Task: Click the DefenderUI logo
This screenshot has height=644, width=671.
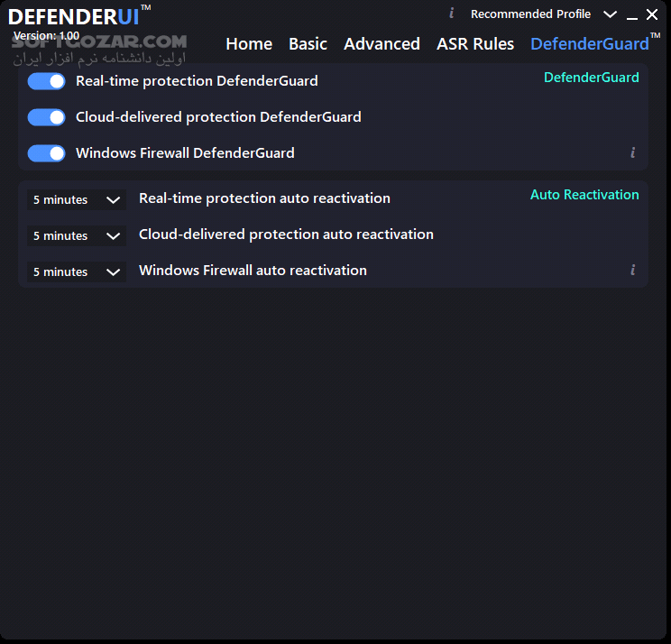Action: click(74, 16)
